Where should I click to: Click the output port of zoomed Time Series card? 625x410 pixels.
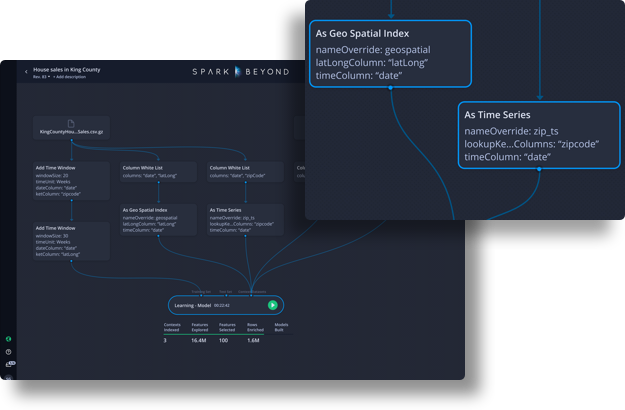(539, 169)
